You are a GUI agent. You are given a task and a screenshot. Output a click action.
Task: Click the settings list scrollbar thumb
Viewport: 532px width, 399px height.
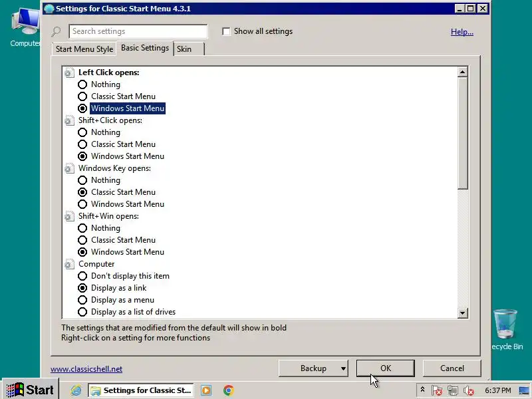[462, 133]
